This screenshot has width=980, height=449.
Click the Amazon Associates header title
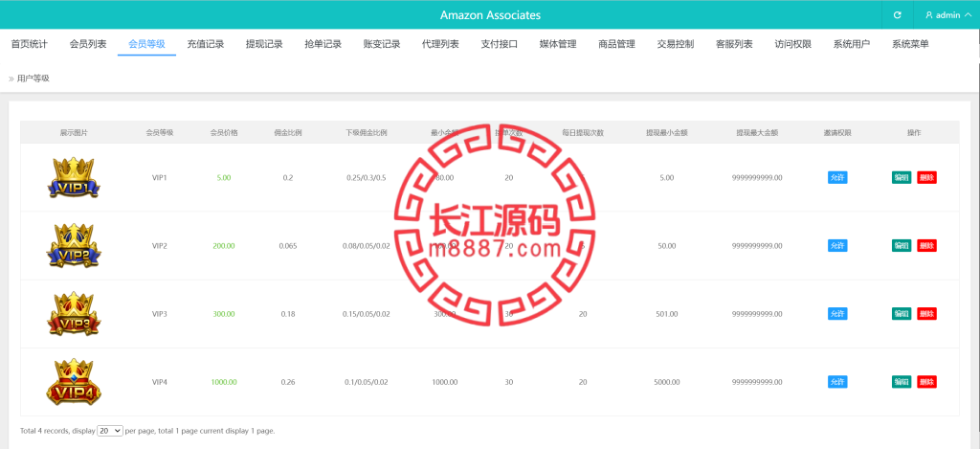[490, 15]
